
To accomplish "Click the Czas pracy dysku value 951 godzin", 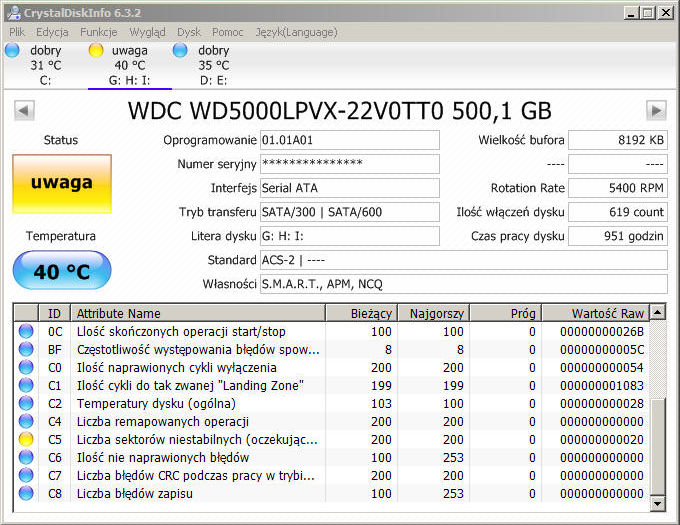I will [x=618, y=236].
